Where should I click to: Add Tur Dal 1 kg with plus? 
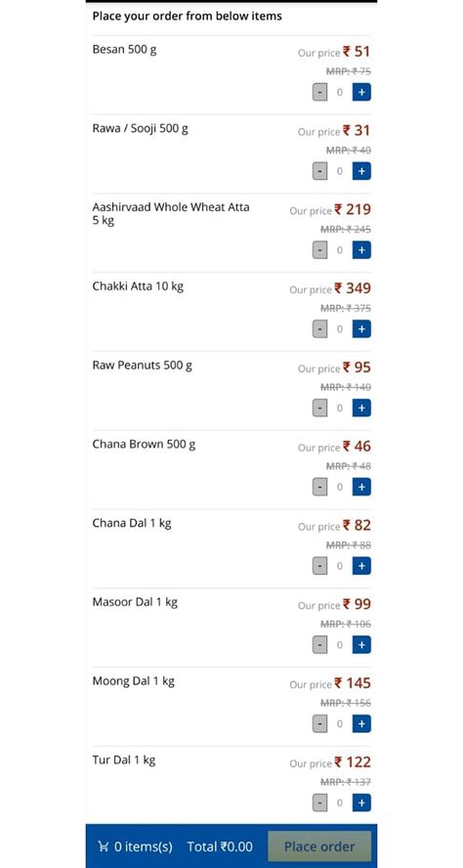361,803
